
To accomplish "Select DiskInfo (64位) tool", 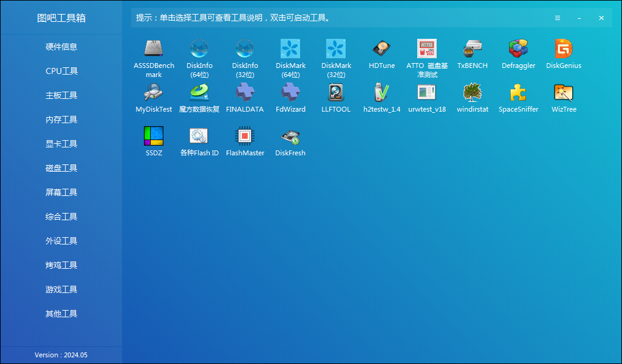I will coord(199,49).
